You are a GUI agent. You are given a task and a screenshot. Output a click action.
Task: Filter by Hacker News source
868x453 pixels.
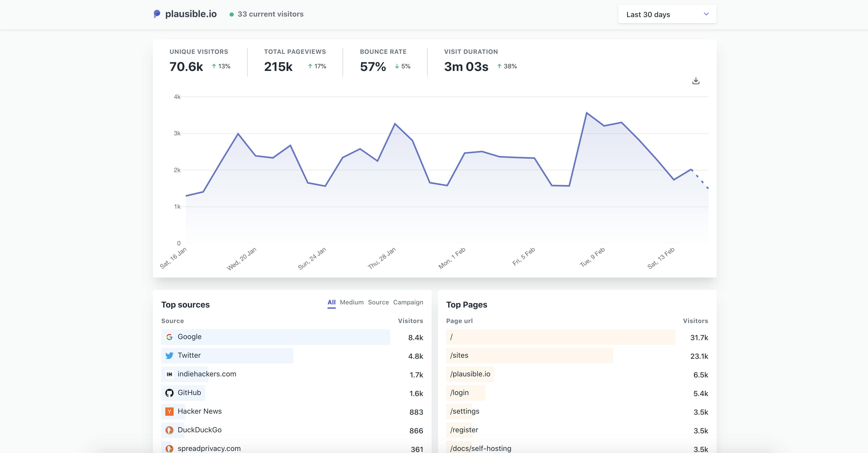(x=200, y=411)
